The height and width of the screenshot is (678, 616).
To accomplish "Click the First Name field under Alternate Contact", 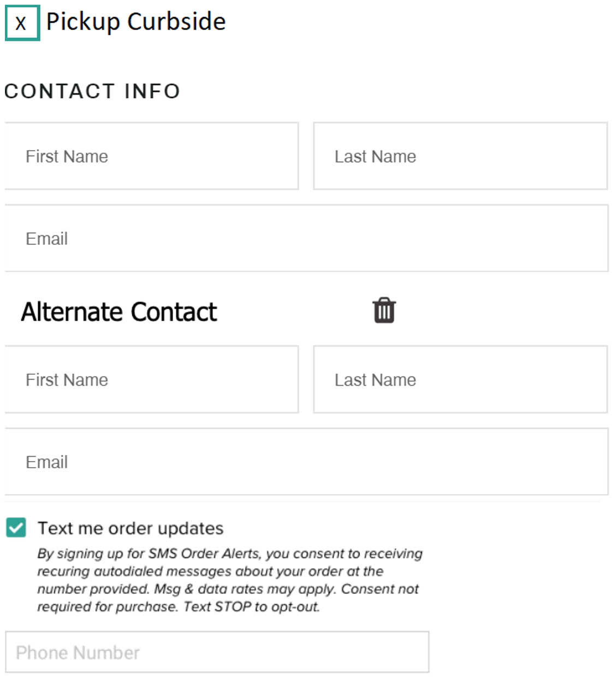I will point(151,379).
